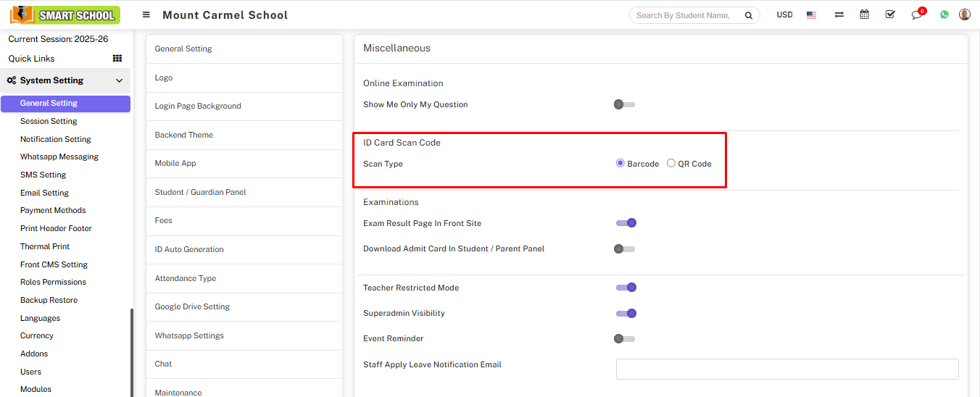
Task: Go to Roles Permissions in sidebar
Action: pos(53,282)
